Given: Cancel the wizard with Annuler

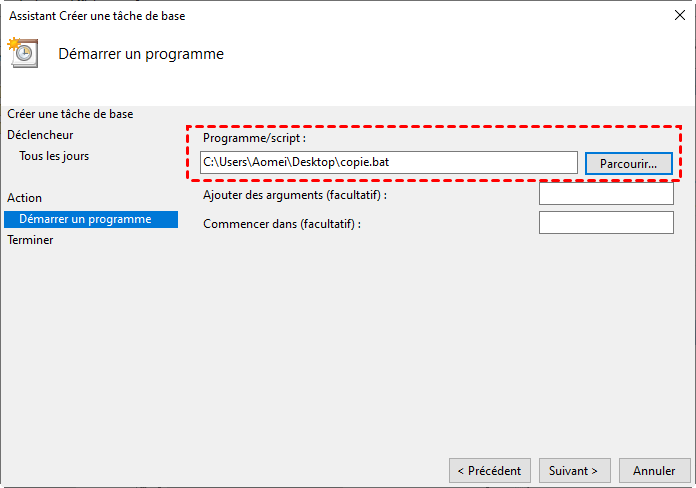Looking at the screenshot, I should click(x=654, y=470).
